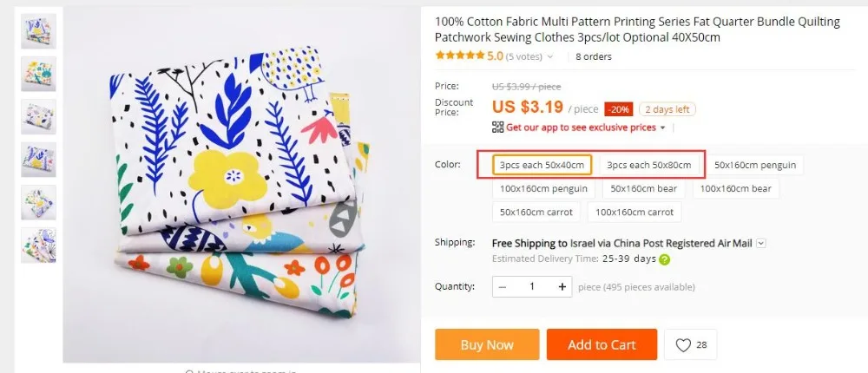This screenshot has width=868, height=373.
Task: Open the shipping method dropdown
Action: [x=761, y=244]
